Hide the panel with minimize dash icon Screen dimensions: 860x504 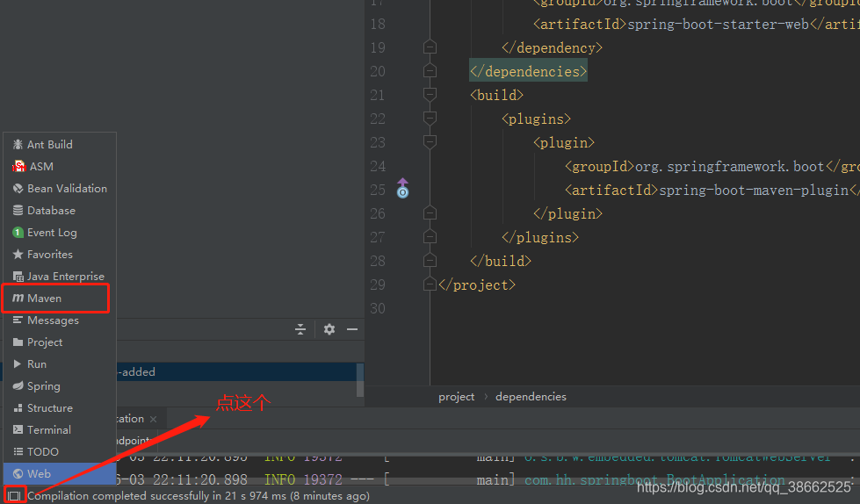352,329
